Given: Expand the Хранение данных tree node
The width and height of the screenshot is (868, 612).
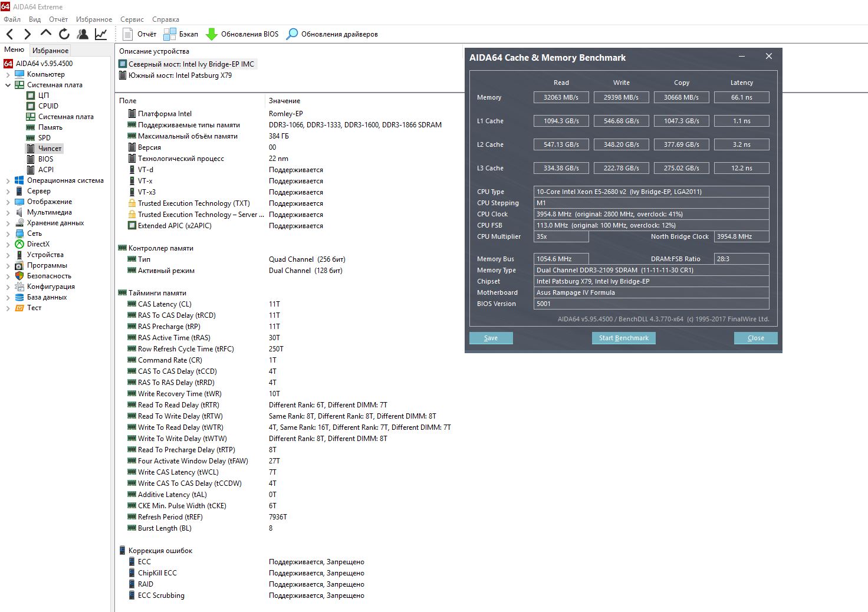Looking at the screenshot, I should (x=8, y=223).
